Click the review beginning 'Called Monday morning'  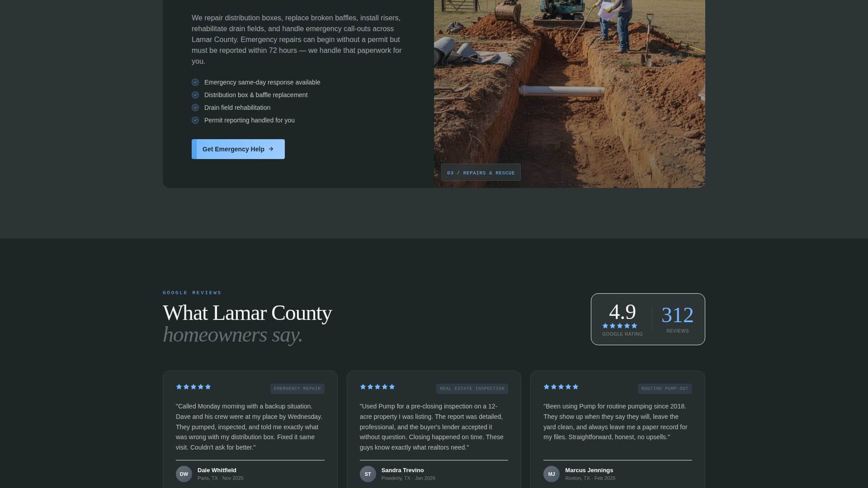tap(250, 427)
